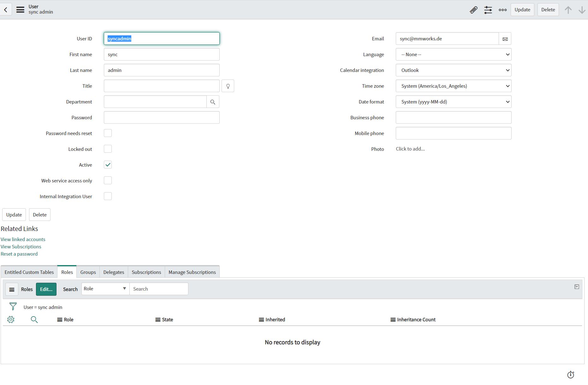The height and width of the screenshot is (385, 588).
Task: Click the send email envelope icon
Action: pyautogui.click(x=505, y=38)
